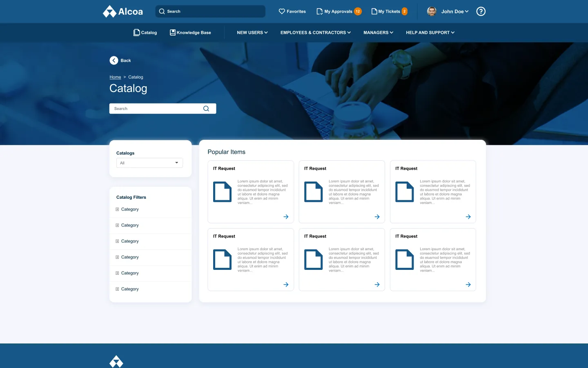Open My Tickets in the header

point(389,11)
